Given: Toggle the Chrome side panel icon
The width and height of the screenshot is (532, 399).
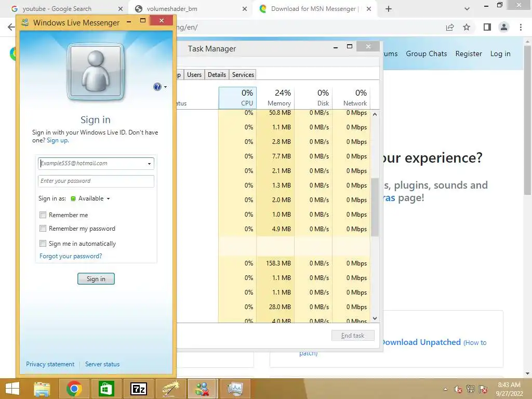Looking at the screenshot, I should [x=487, y=27].
